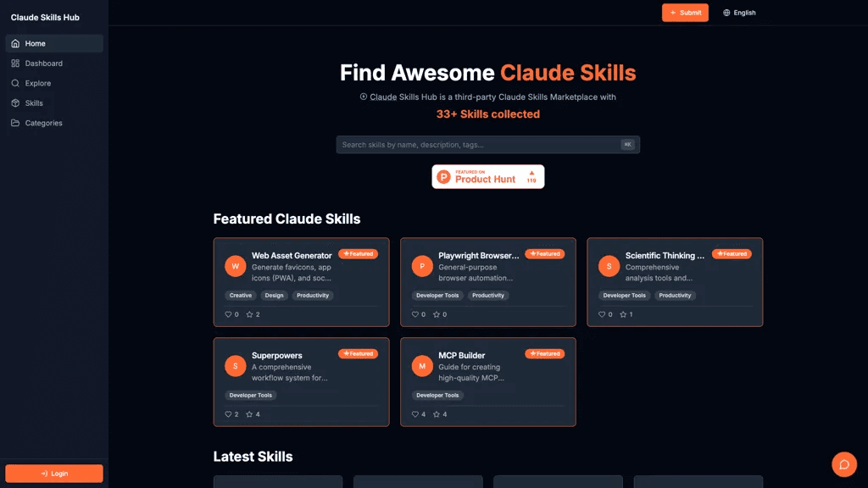Click the M avatar on MCP Builder
The image size is (868, 488).
click(x=422, y=366)
